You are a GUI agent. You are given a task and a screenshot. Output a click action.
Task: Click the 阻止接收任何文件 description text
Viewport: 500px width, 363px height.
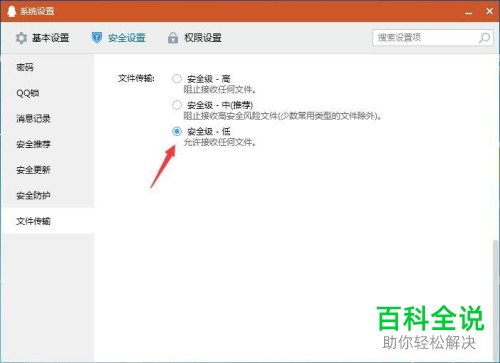point(220,90)
